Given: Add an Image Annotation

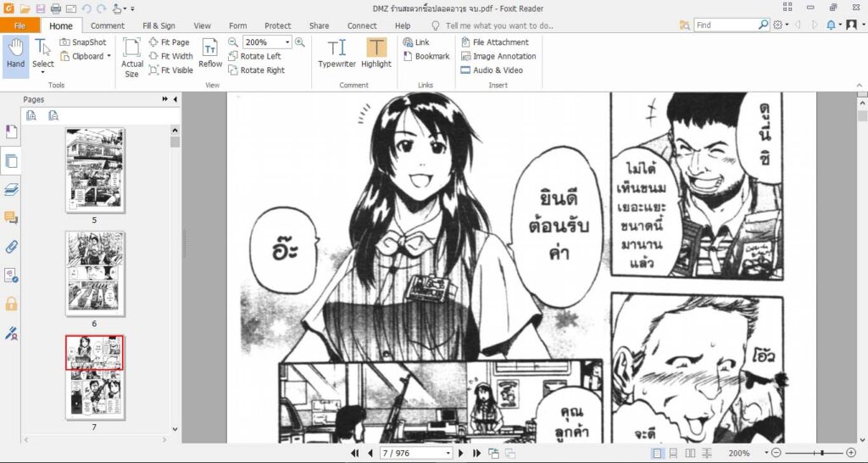Looking at the screenshot, I should click(x=498, y=56).
